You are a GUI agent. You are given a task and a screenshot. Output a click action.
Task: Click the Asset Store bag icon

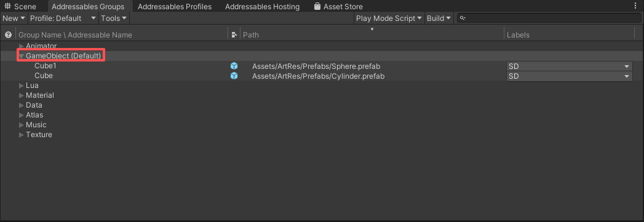point(317,7)
